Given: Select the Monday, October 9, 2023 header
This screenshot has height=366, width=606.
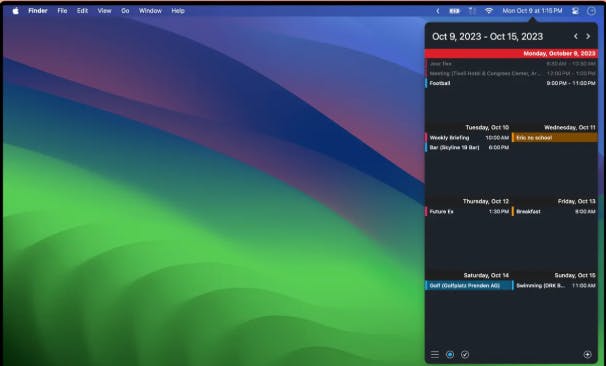Looking at the screenshot, I should coord(511,53).
